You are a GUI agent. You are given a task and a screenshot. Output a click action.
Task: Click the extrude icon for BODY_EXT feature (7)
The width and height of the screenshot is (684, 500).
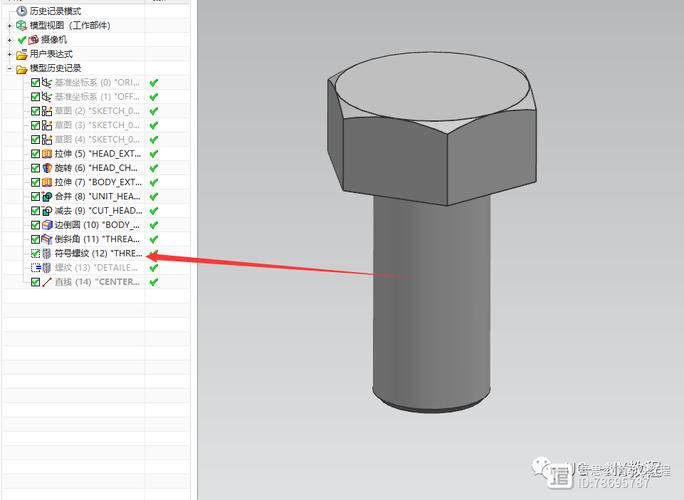(47, 182)
